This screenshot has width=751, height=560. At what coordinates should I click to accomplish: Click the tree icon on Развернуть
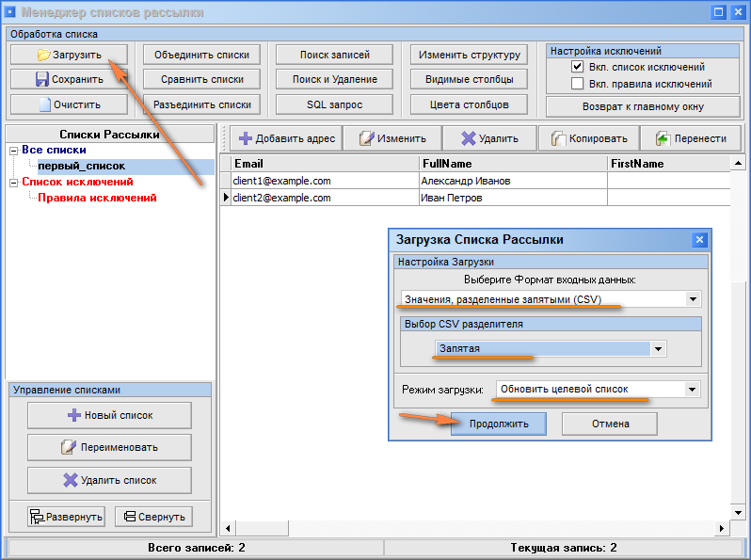[37, 517]
